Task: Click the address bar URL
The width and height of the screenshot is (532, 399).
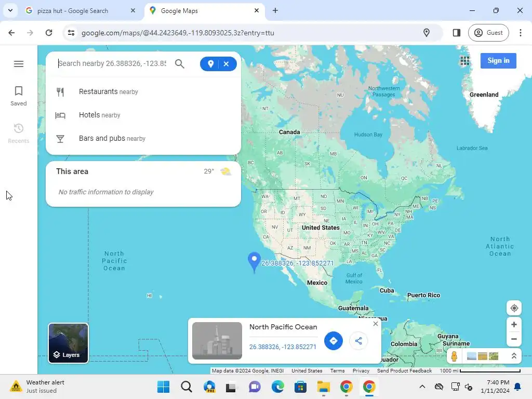Action: coord(178,33)
